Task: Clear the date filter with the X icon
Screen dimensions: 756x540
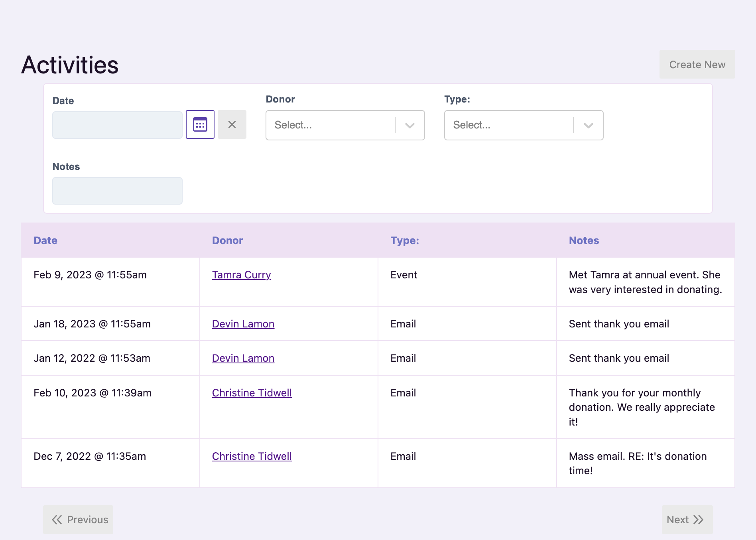Action: pyautogui.click(x=232, y=124)
